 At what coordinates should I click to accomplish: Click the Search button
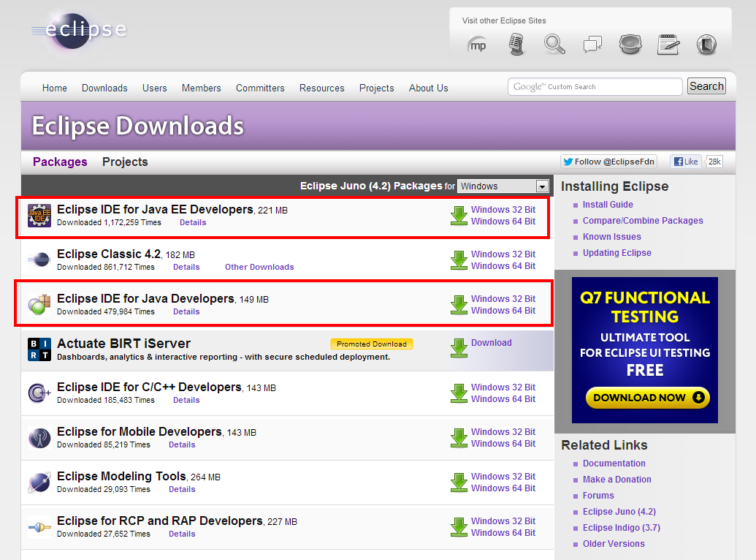tap(706, 86)
